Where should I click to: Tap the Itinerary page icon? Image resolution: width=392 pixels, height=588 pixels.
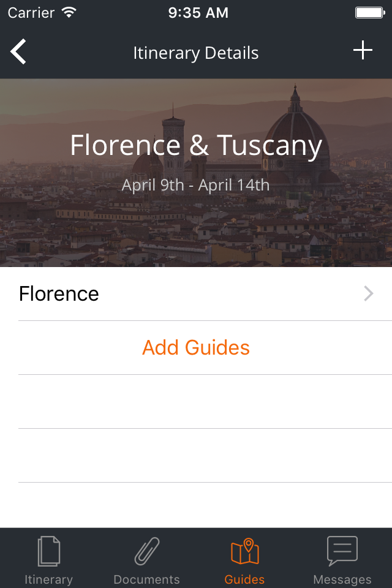point(48,551)
